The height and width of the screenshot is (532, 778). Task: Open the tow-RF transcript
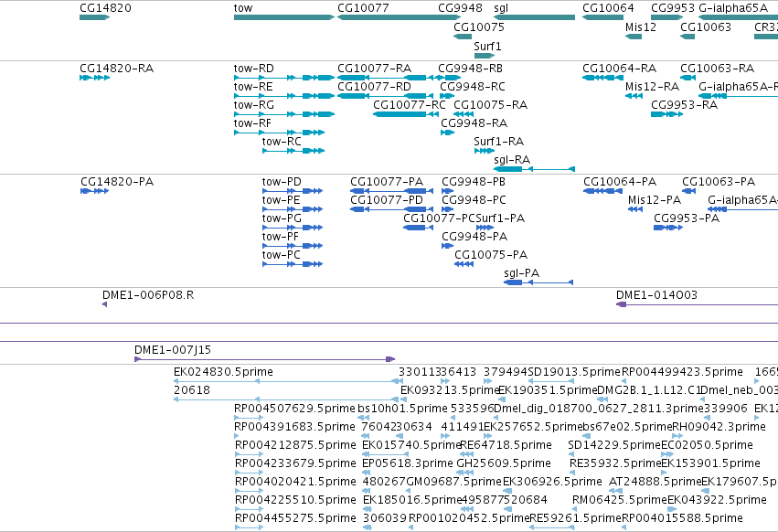coord(280,133)
